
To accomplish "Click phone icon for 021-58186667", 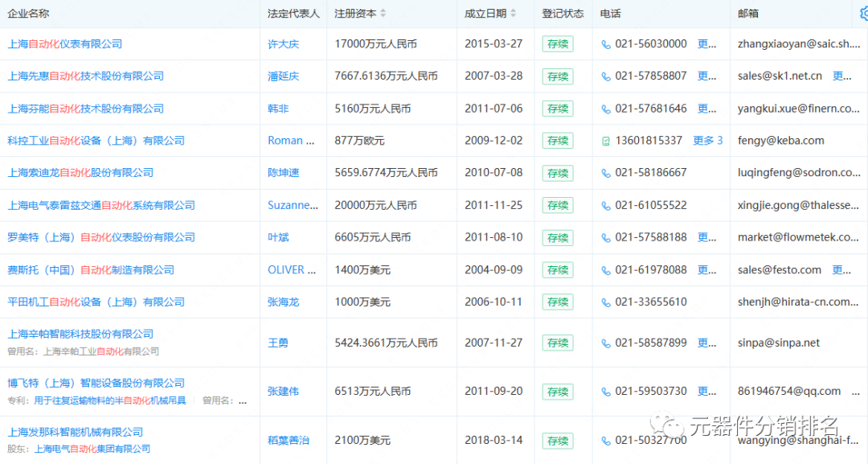I will coord(606,174).
